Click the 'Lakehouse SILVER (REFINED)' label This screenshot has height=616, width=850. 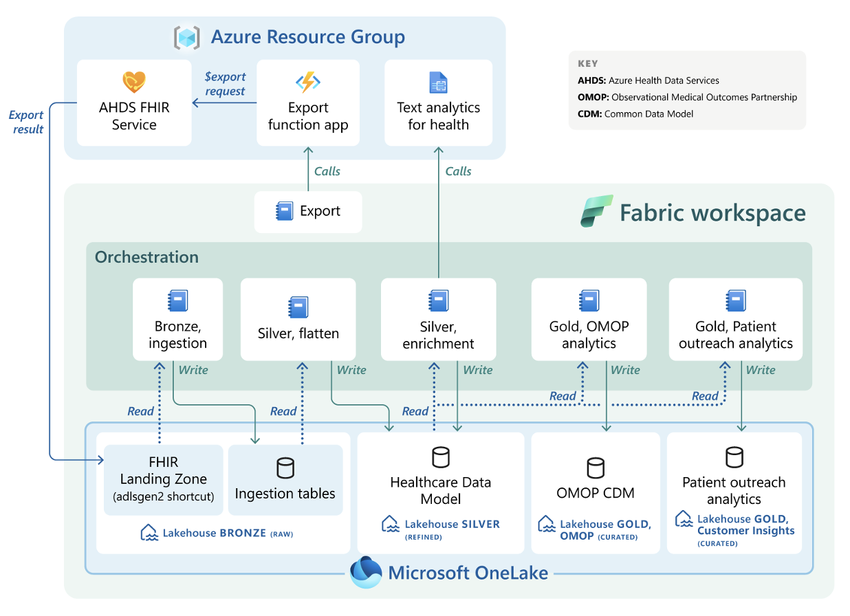click(453, 529)
